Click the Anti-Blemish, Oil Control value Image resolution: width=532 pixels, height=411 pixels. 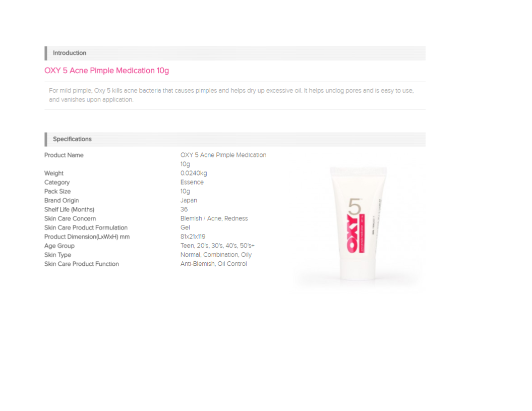pos(214,264)
